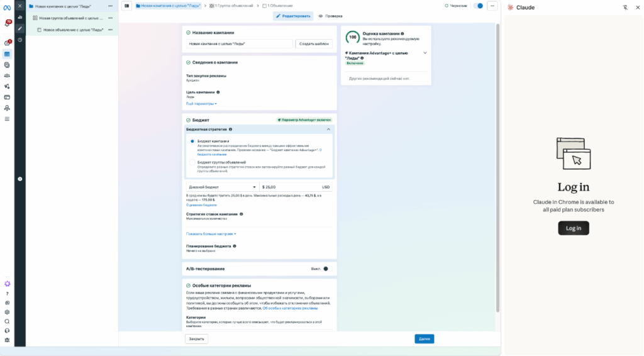Click info icon next to Оценка кампании
644x356 pixels.
(x=402, y=34)
